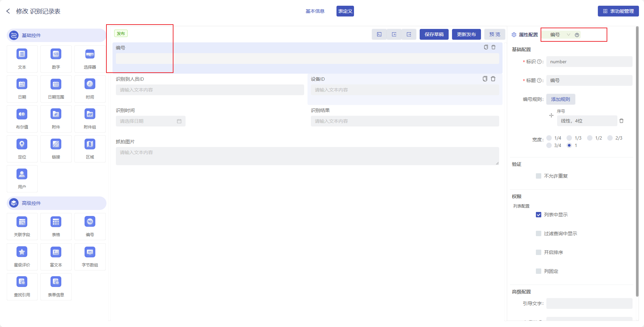644x327 pixels.
Task: Delete the 编号 field with trash icon
Action: [x=493, y=47]
